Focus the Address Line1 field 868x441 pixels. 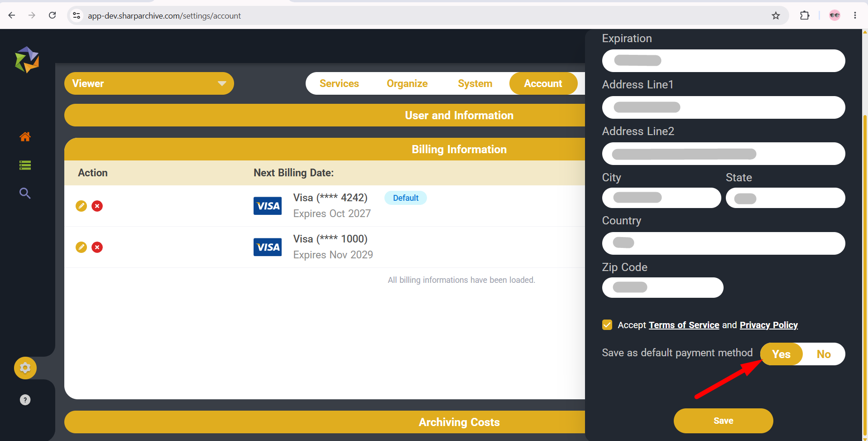[x=723, y=107]
